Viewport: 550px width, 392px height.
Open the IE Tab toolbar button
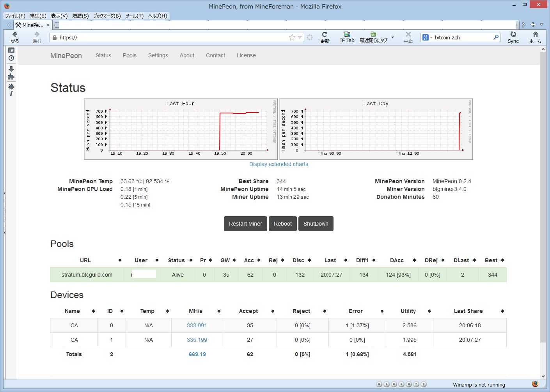click(347, 37)
